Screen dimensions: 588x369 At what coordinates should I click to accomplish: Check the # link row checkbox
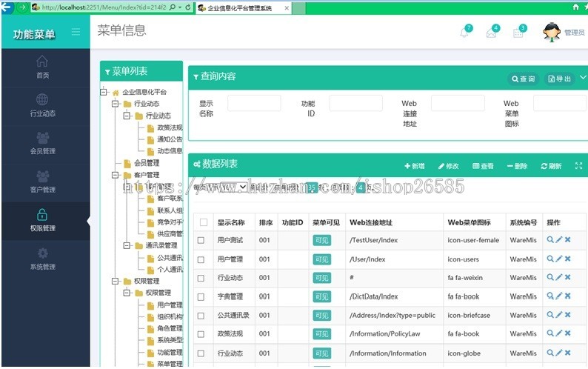(x=201, y=278)
